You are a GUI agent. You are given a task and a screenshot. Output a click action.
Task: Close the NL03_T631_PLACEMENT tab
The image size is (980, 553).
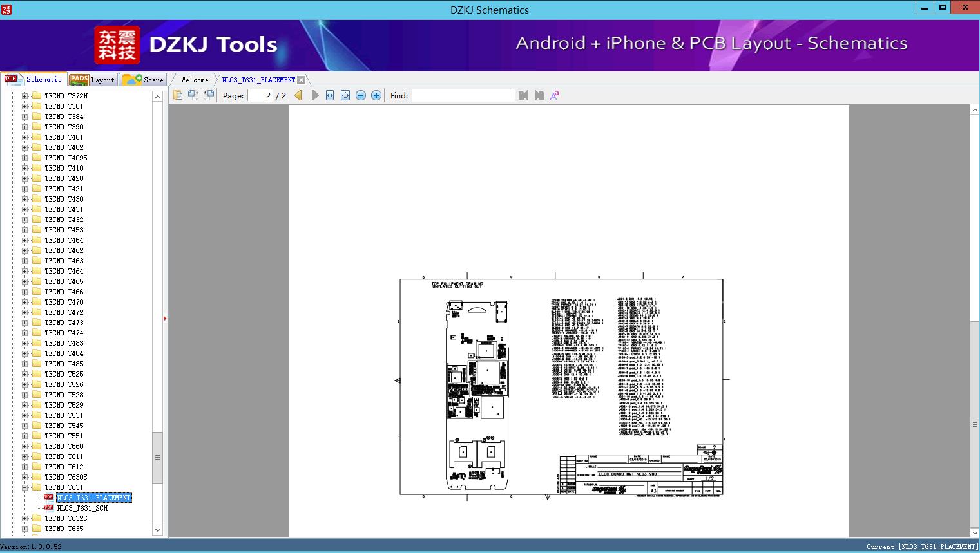click(x=302, y=80)
